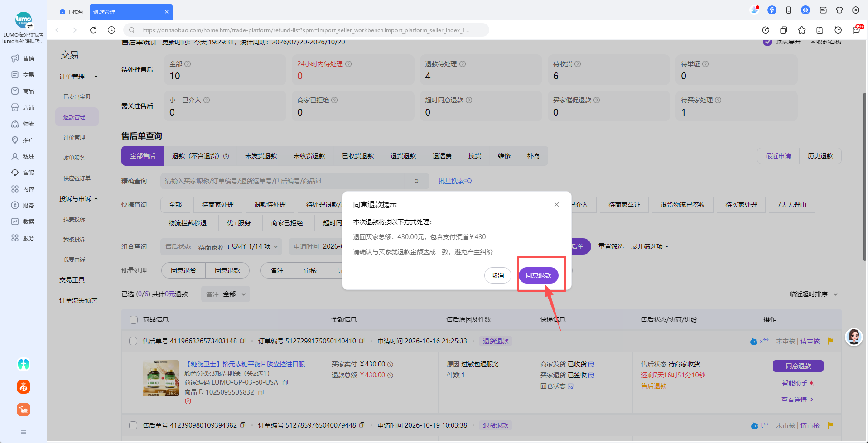Collapse the 投诉与申诉 menu group

[78, 199]
